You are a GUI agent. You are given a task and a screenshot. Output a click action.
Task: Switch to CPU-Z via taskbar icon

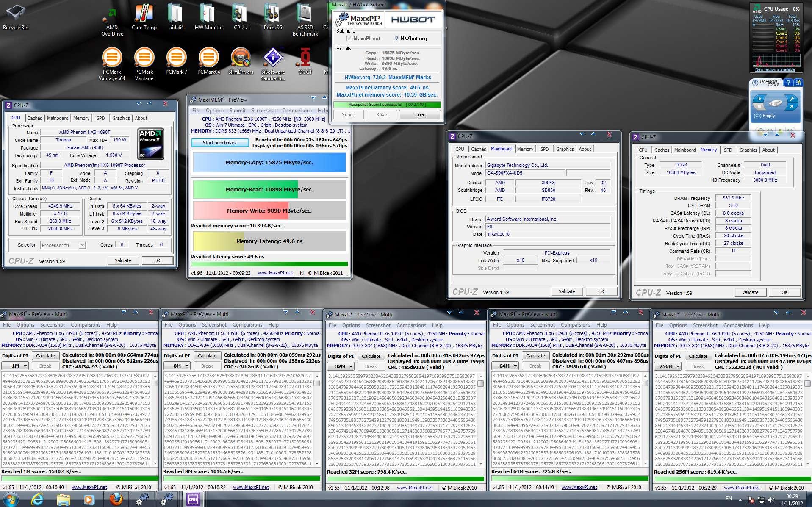[x=193, y=500]
